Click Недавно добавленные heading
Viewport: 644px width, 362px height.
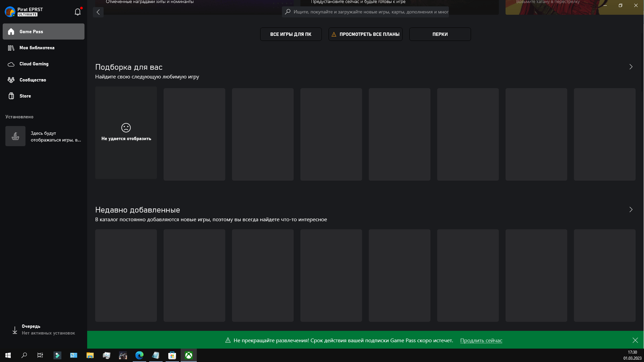[x=137, y=210]
